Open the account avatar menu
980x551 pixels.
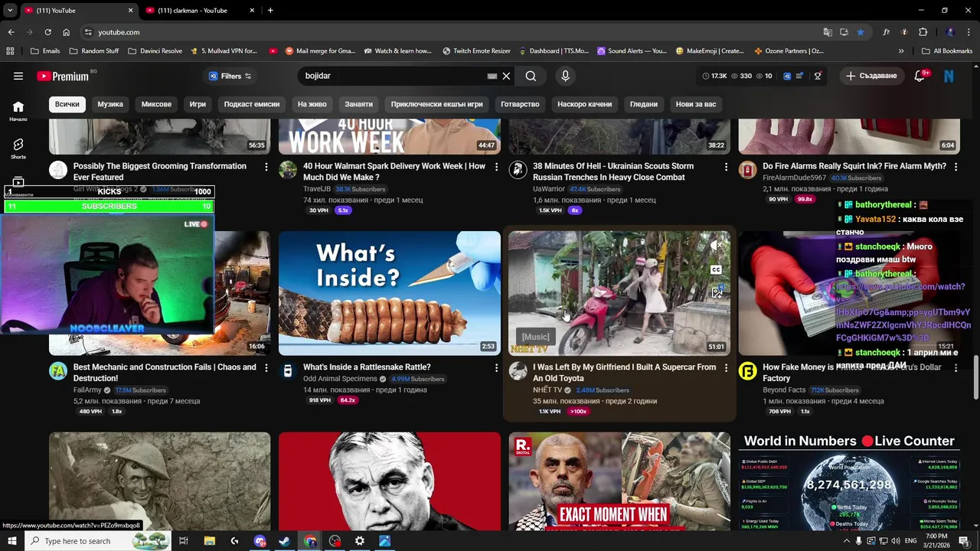point(949,76)
